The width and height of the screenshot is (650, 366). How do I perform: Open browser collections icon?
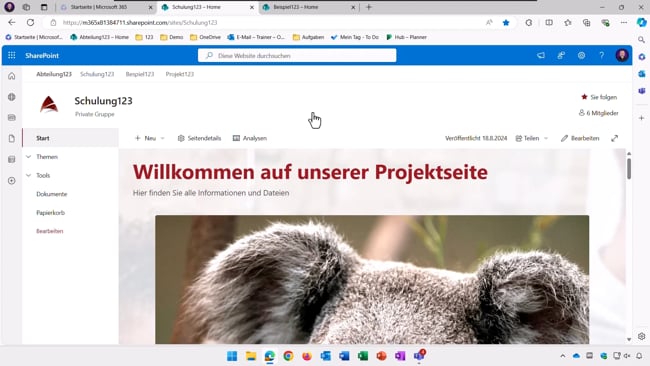[586, 22]
